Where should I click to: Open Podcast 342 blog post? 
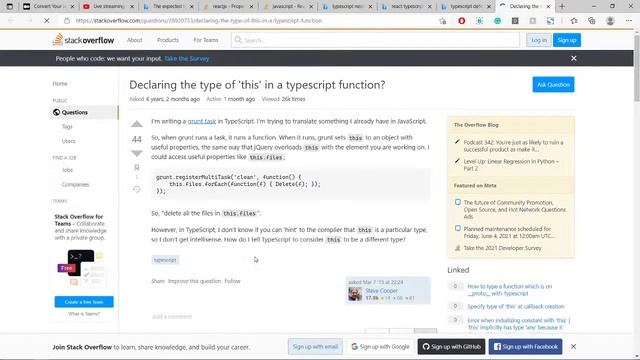pyautogui.click(x=513, y=146)
